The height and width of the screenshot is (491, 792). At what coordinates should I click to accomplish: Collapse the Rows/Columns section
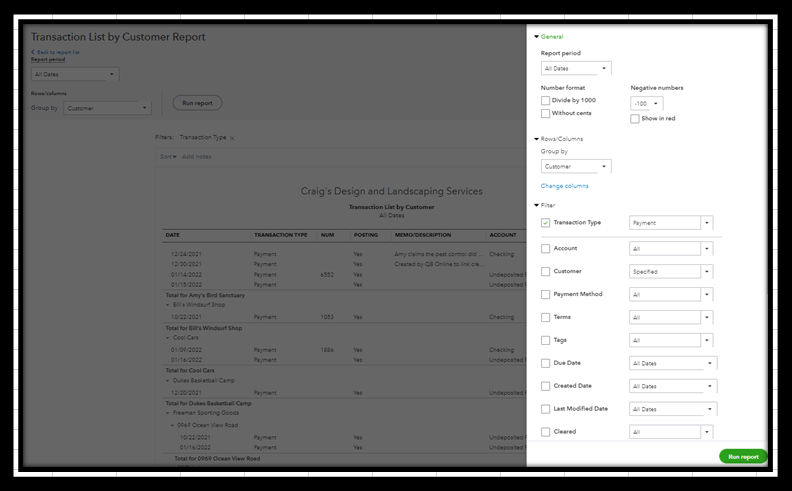tap(536, 139)
